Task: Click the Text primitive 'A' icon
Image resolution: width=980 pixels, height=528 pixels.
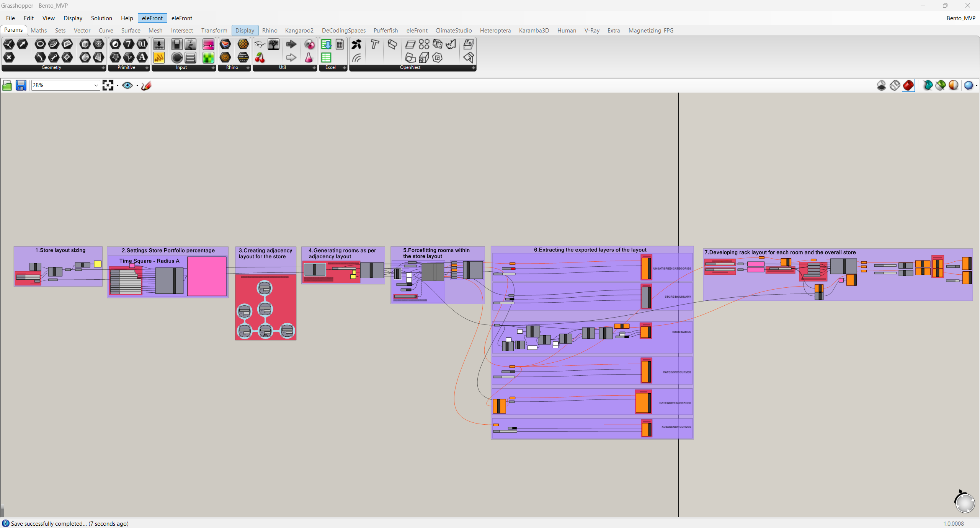Action: [142, 58]
